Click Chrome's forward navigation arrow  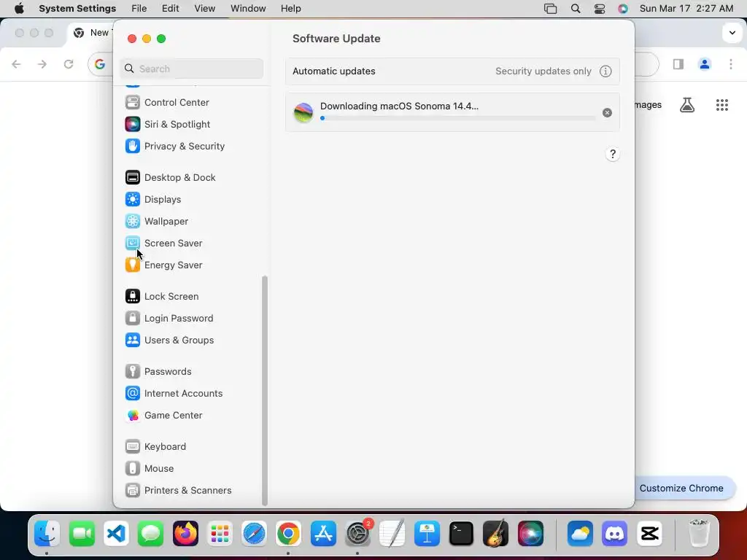tap(42, 64)
